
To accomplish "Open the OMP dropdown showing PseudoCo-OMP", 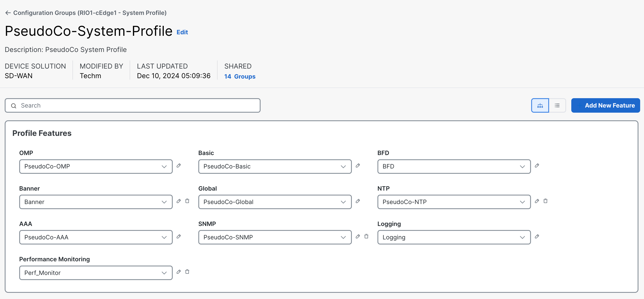I will pos(96,167).
